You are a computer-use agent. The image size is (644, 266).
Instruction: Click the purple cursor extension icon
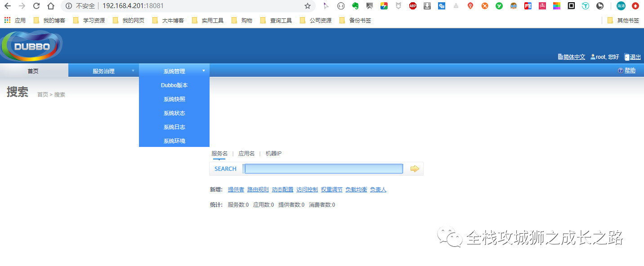click(x=326, y=6)
